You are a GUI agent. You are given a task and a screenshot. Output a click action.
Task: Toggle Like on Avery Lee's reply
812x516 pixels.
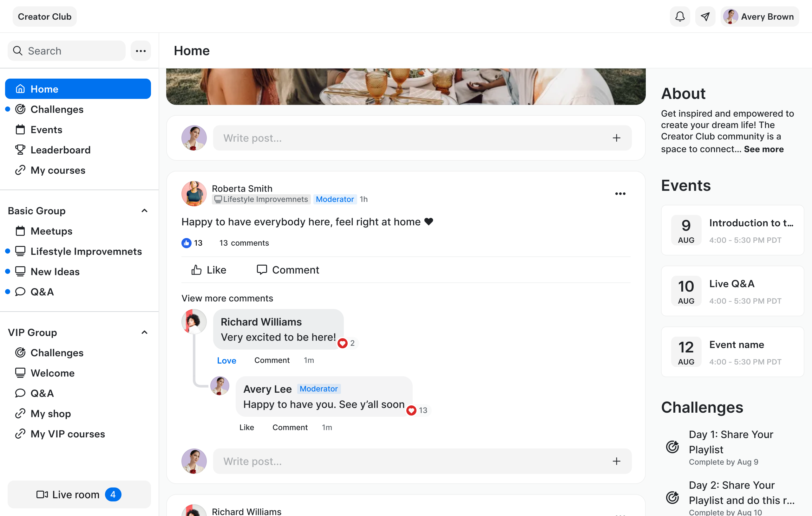click(246, 427)
